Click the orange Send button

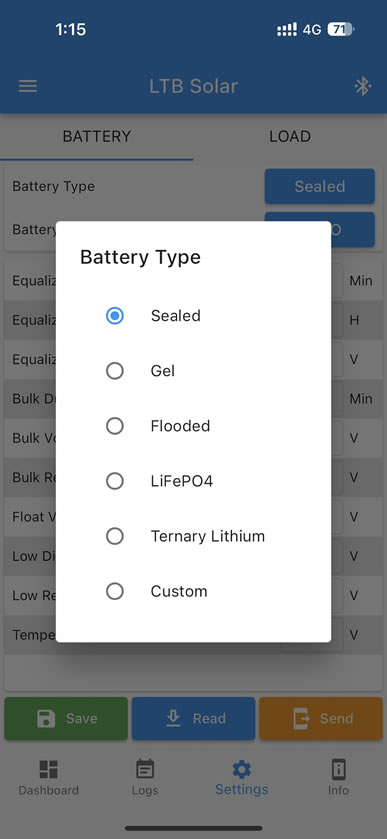pyautogui.click(x=322, y=719)
